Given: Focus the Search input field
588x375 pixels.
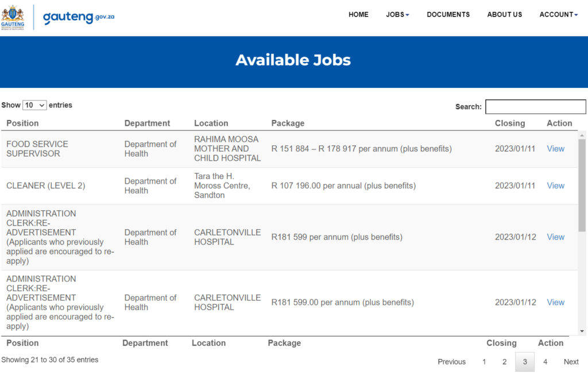Looking at the screenshot, I should click(535, 107).
